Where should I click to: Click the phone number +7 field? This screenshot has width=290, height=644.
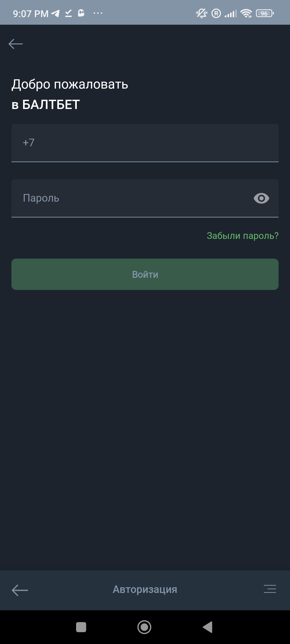click(x=145, y=143)
